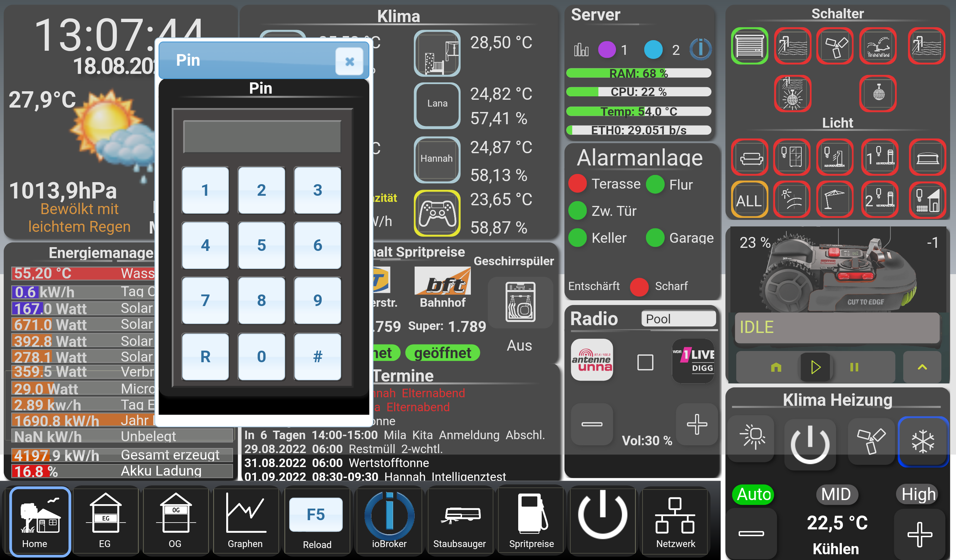Open the Radio speaker dropdown showing Pool
Screen dimensions: 956x560
pos(678,319)
